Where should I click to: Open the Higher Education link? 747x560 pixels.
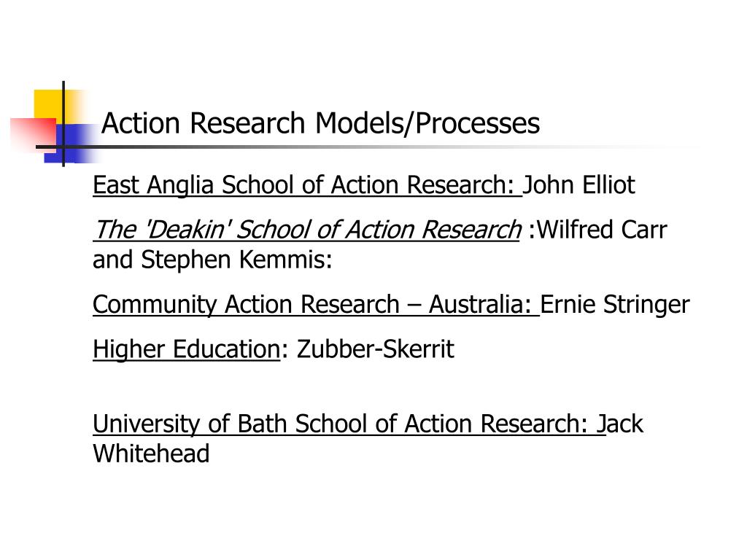coord(186,349)
